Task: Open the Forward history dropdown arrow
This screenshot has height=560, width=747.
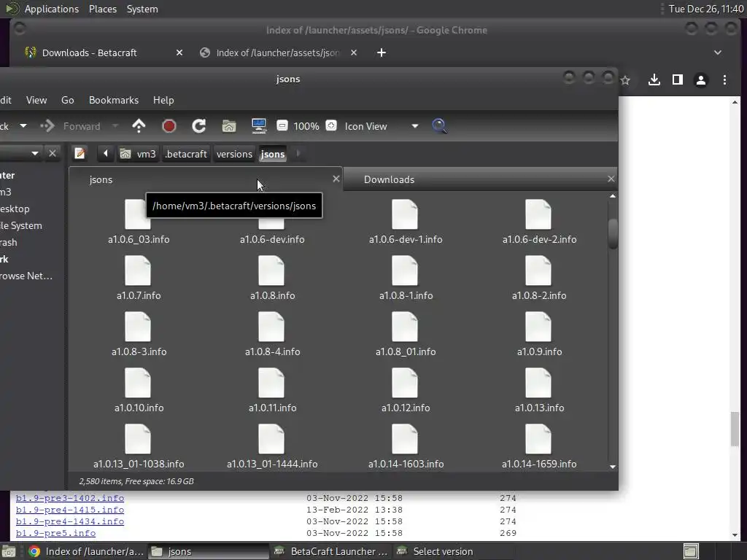Action: 115,126
